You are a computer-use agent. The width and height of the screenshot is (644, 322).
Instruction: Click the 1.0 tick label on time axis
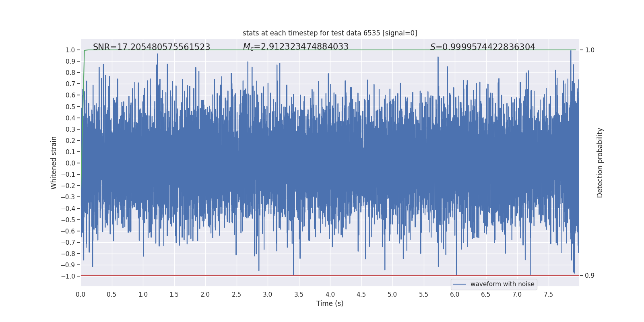[143, 295]
